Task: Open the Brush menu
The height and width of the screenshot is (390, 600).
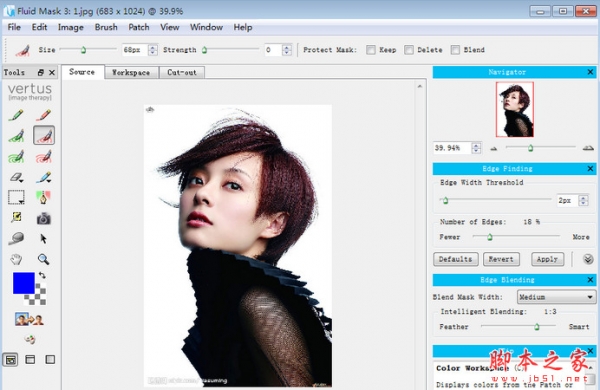Action: pos(106,27)
